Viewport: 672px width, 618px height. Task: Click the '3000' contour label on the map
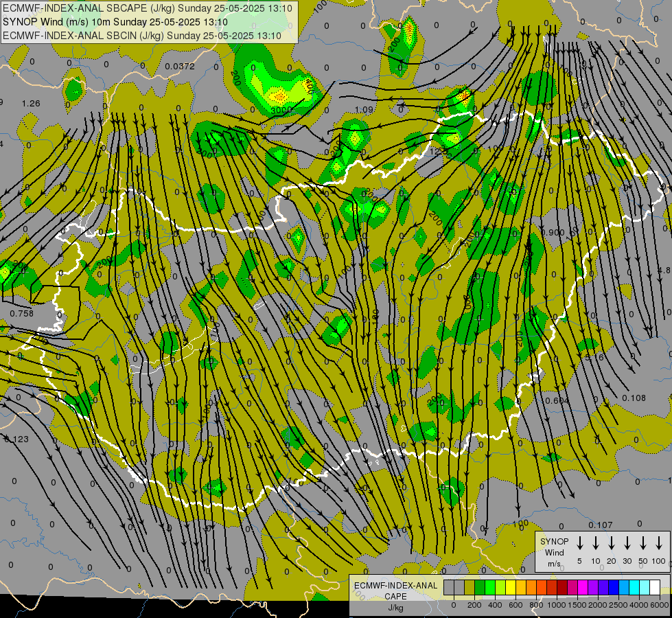click(281, 111)
